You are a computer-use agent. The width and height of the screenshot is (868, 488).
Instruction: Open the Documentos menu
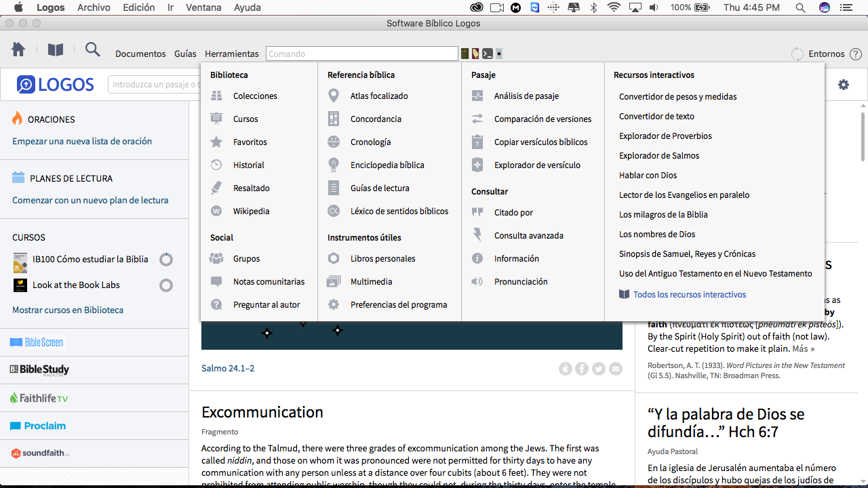tap(140, 54)
